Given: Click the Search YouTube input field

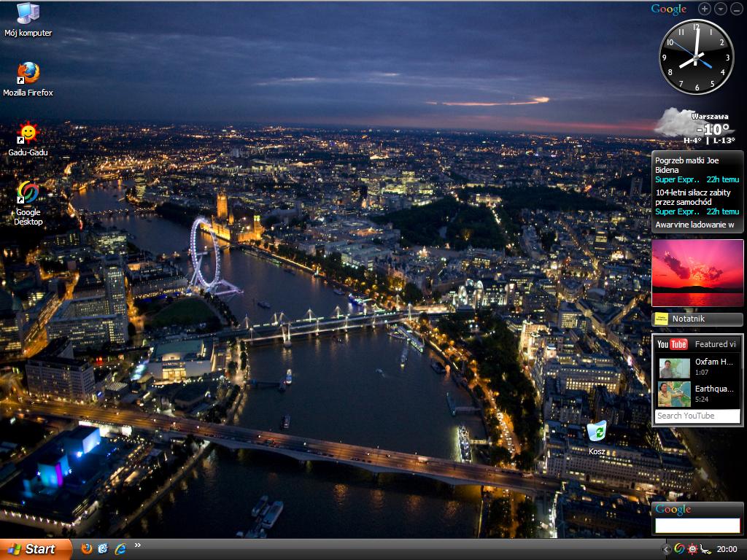Looking at the screenshot, I should 697,416.
